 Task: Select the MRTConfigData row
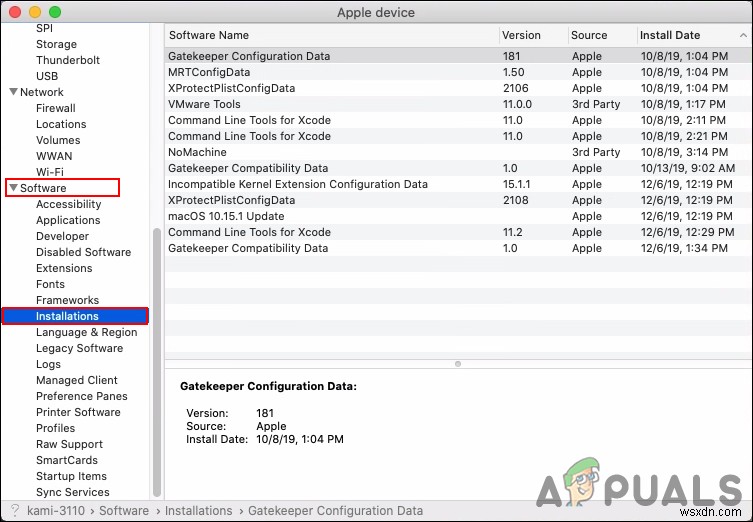pos(458,72)
